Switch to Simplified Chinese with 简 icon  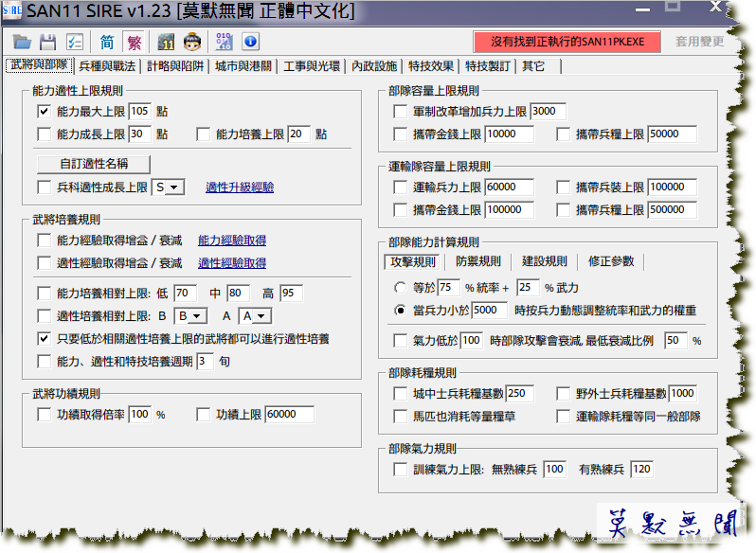pyautogui.click(x=107, y=42)
